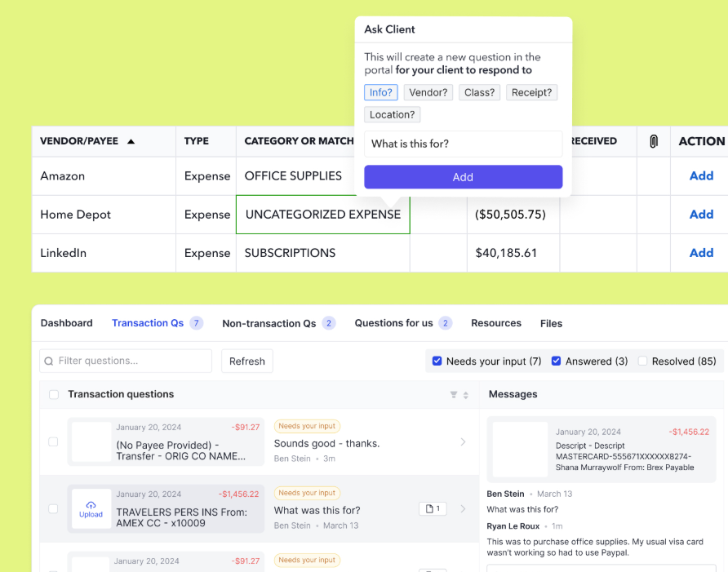
Task: Click the filter icon in Transaction questions header
Action: pyautogui.click(x=454, y=395)
